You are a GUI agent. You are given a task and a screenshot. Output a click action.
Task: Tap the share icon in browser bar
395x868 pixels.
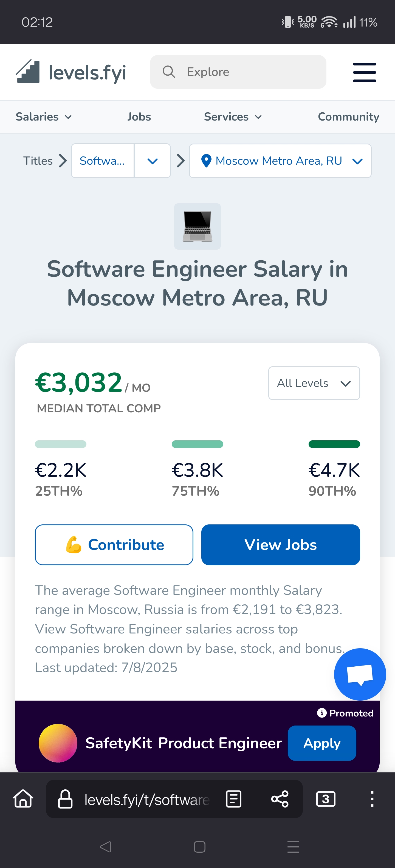tap(280, 799)
